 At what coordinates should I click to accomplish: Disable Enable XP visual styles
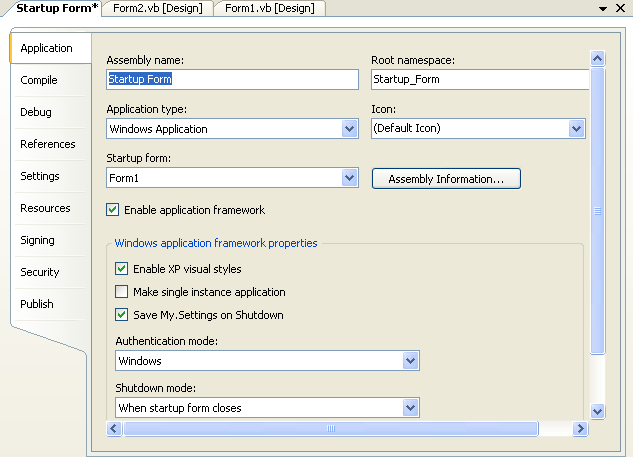[122, 269]
